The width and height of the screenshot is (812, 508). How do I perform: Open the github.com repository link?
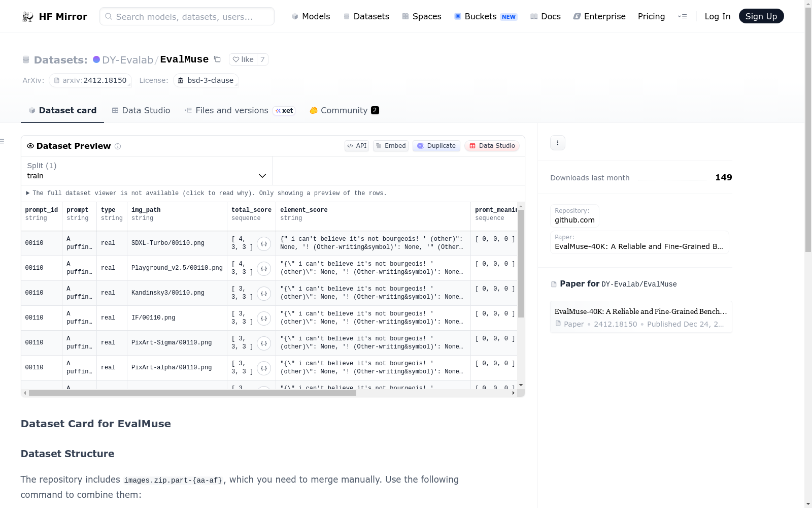574,216
